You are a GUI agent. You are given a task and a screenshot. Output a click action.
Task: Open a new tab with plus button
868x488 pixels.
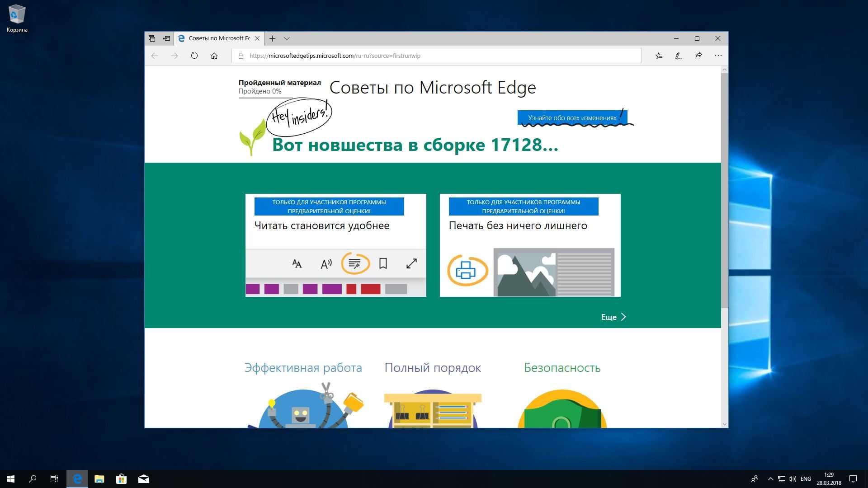click(x=272, y=38)
